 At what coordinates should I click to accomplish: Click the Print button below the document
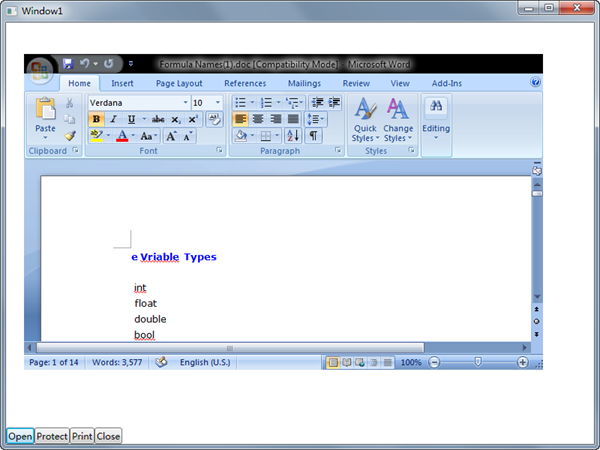tap(82, 436)
